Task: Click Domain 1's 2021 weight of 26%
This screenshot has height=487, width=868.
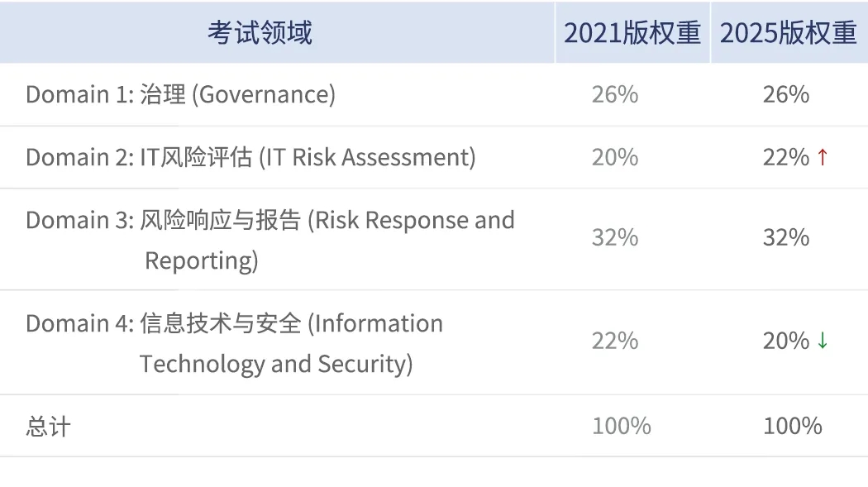Action: [x=615, y=94]
